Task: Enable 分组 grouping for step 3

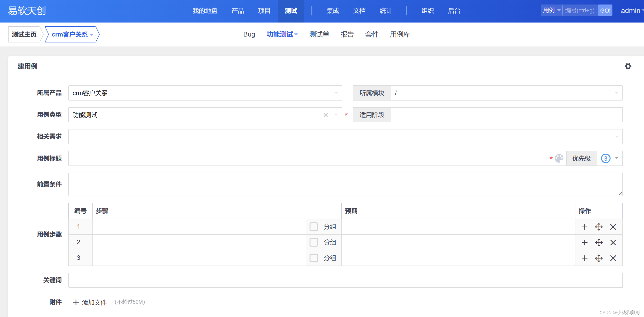Action: coord(314,258)
